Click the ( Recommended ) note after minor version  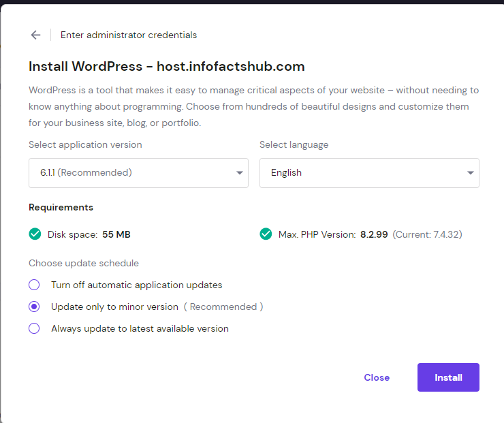223,307
